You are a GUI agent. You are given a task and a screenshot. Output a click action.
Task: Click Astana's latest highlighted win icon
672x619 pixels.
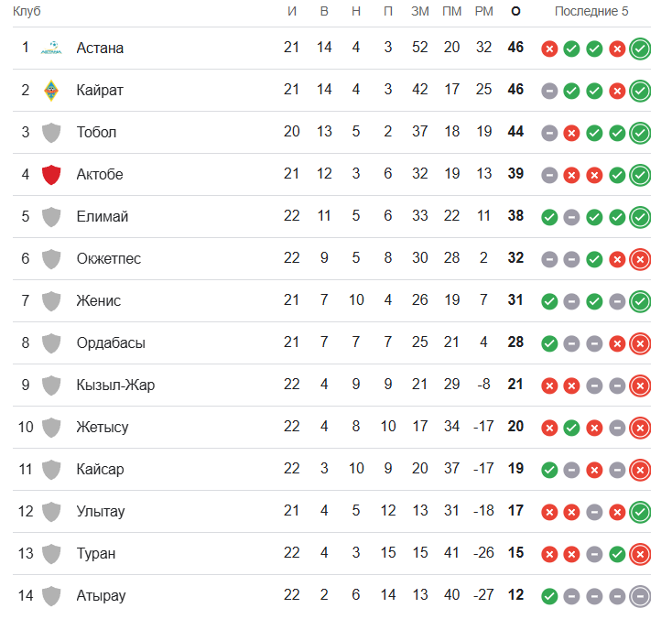(640, 49)
